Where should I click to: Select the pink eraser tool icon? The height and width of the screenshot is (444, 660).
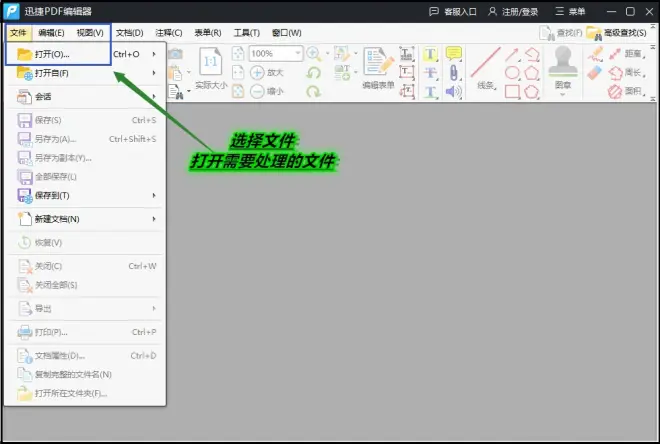tap(595, 72)
